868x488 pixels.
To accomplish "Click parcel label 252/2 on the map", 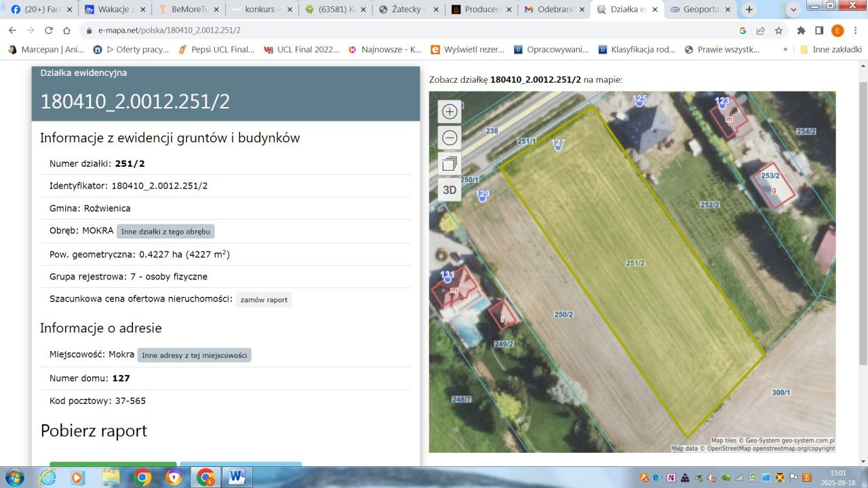I will pyautogui.click(x=709, y=205).
